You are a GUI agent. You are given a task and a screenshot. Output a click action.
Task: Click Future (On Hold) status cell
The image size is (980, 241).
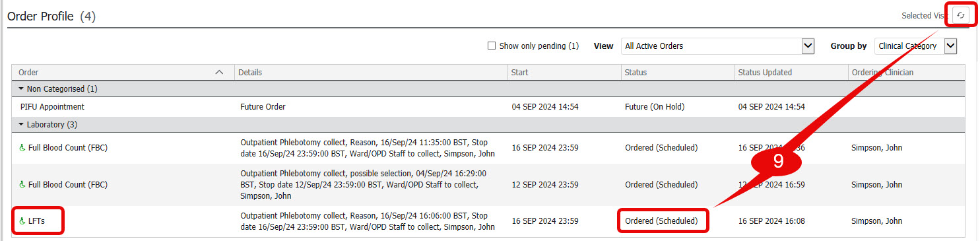[x=655, y=107]
